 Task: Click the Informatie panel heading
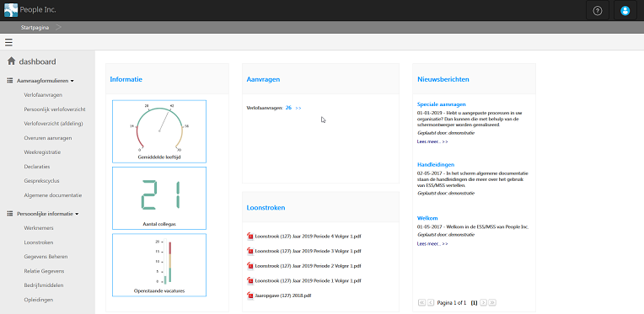pos(126,79)
